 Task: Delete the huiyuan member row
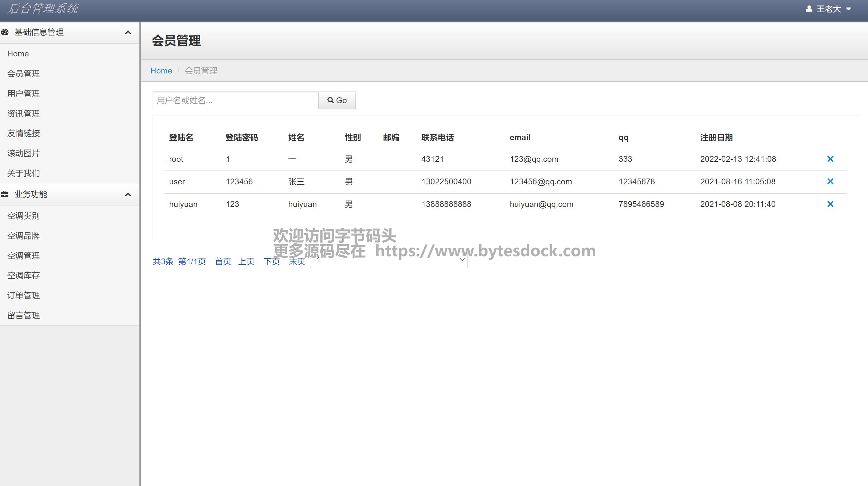point(830,204)
